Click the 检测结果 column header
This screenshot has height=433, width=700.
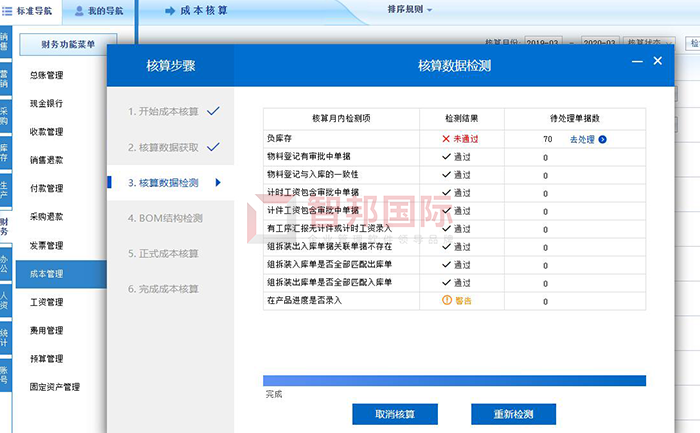(462, 118)
